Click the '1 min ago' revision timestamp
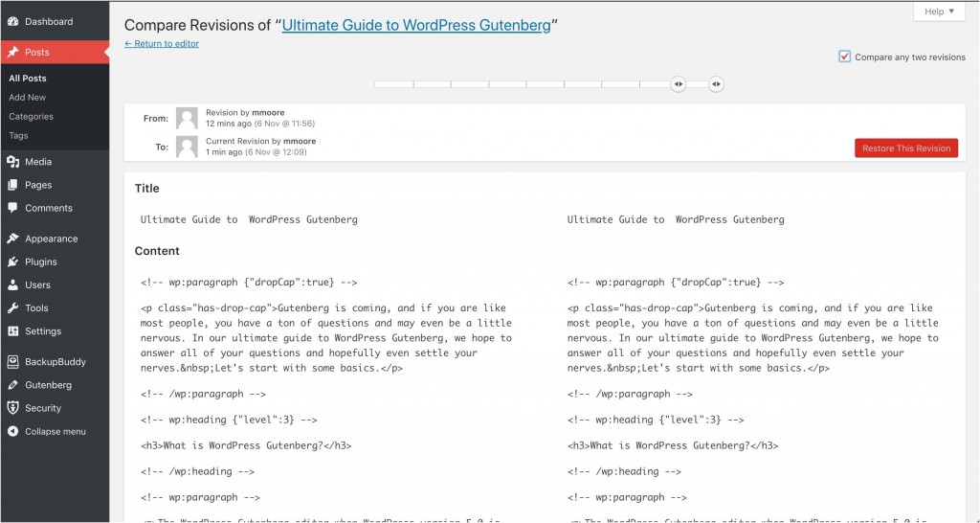The image size is (980, 523). click(x=224, y=152)
